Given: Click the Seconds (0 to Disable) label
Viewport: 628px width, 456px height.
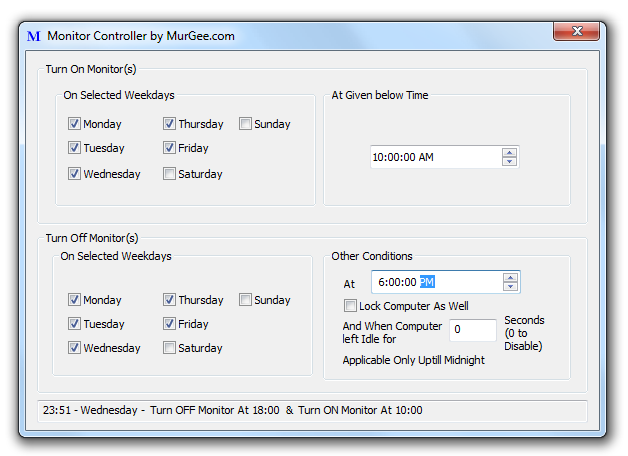Looking at the screenshot, I should [x=524, y=333].
